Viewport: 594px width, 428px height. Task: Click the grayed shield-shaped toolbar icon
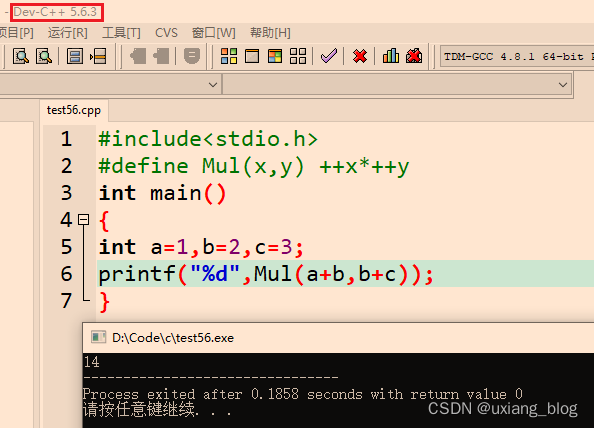click(x=192, y=56)
